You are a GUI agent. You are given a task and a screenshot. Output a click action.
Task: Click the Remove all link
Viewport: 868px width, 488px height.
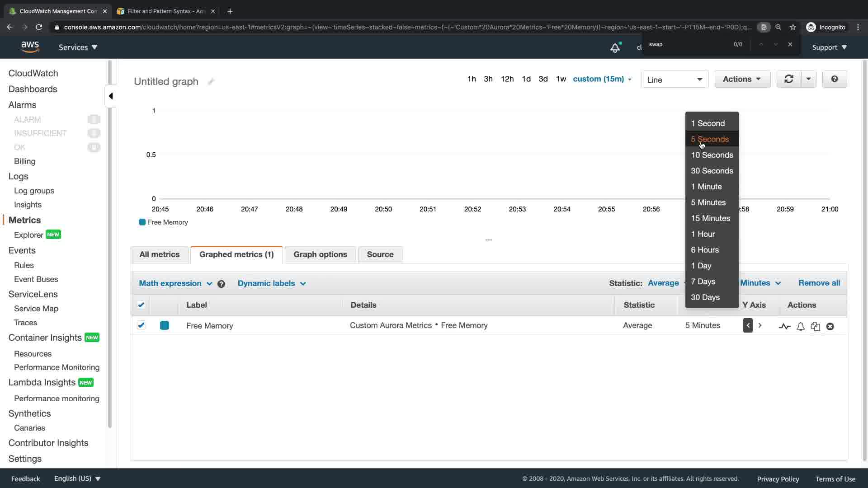(x=819, y=283)
